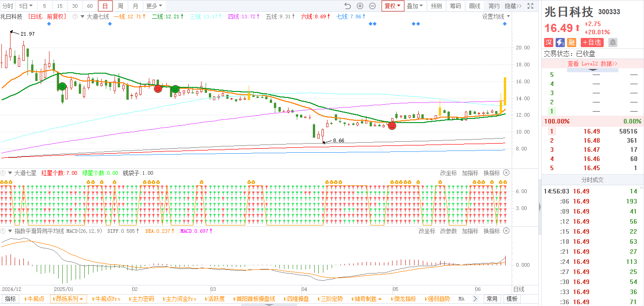Select the 15 minute period
Viewport: 644px width, 306px height.
60,6
